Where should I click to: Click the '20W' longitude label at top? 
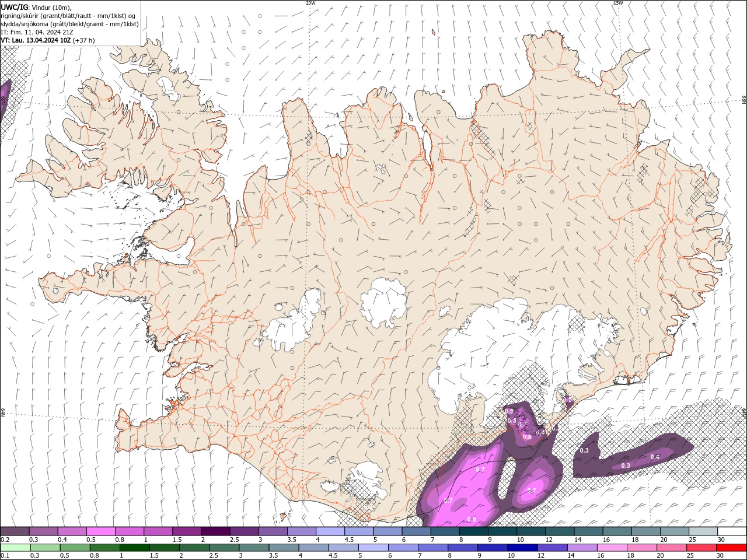310,3
